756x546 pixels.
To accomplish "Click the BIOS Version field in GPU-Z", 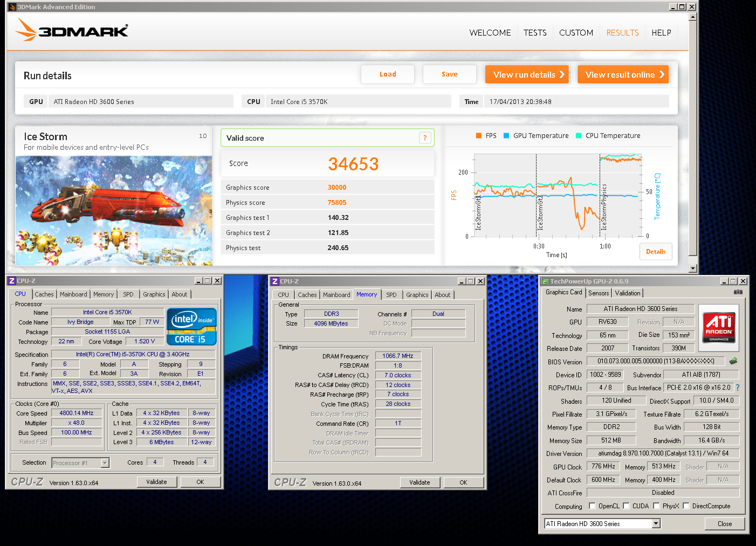I will [656, 361].
